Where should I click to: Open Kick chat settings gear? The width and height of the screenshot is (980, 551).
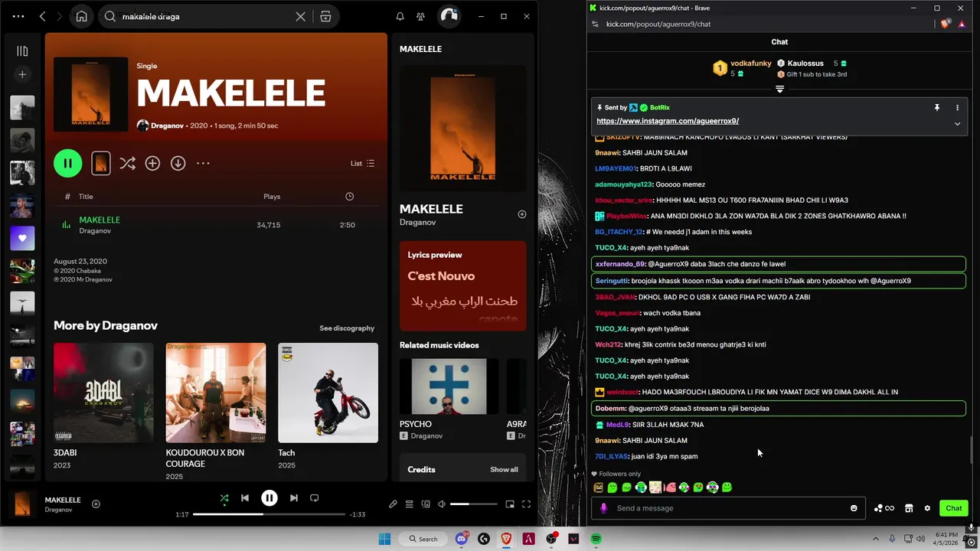pos(927,508)
